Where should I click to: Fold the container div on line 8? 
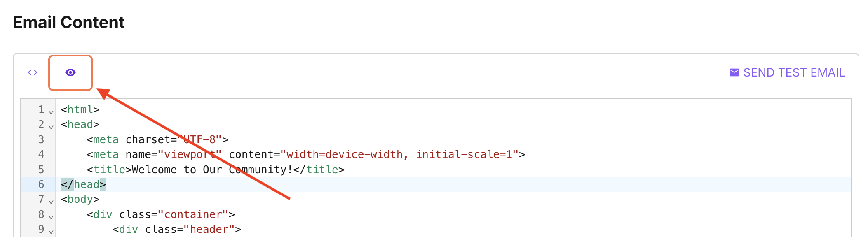tap(51, 216)
